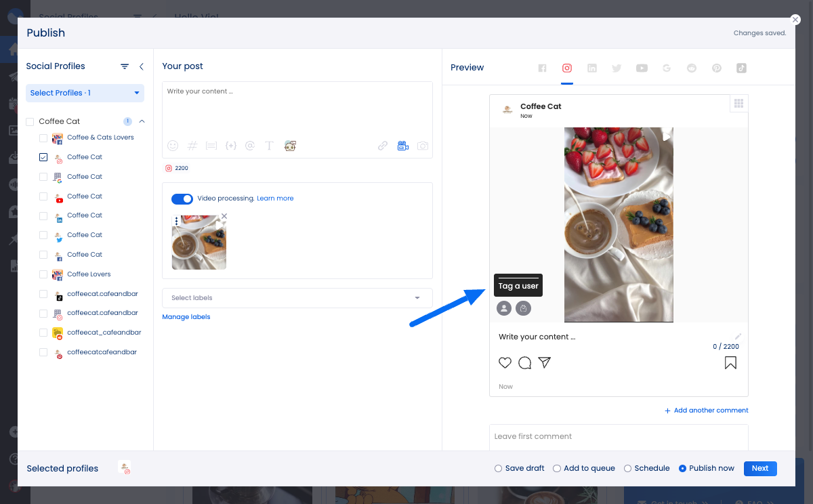
Task: Click the tag a user icon in preview
Action: point(503,308)
